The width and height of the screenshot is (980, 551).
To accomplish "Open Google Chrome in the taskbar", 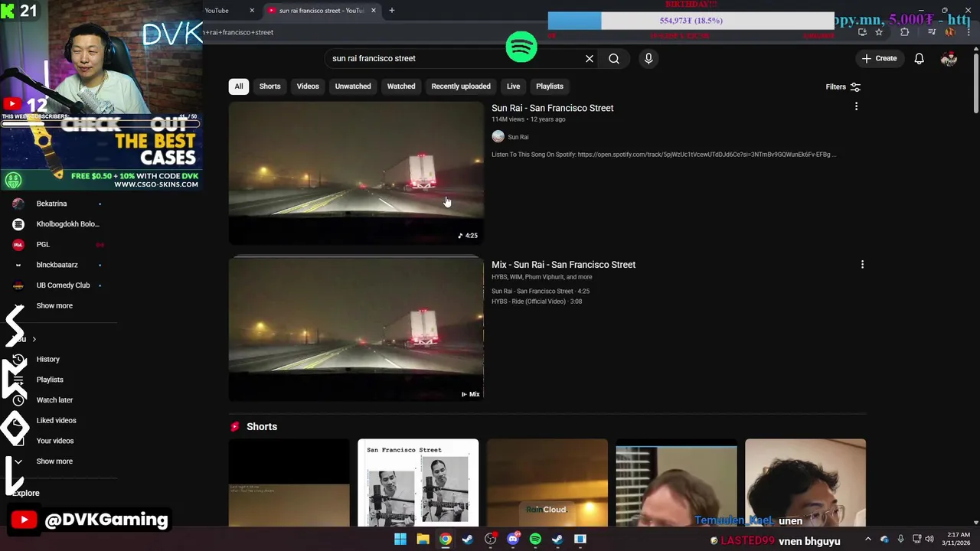I will click(x=445, y=540).
